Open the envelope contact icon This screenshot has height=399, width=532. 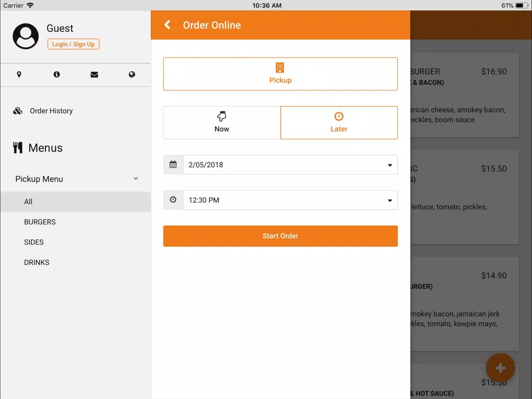click(x=94, y=74)
